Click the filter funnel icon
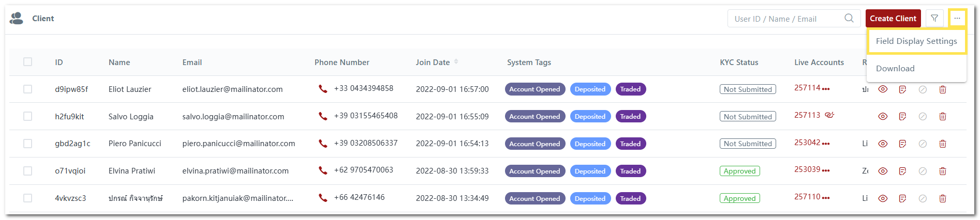The image size is (980, 220). click(x=934, y=19)
